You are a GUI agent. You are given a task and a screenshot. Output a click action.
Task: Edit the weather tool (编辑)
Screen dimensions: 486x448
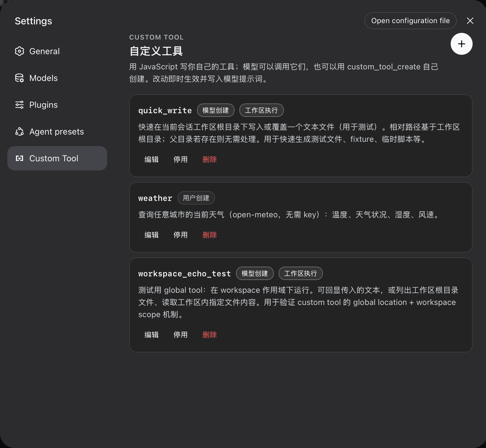(x=152, y=235)
